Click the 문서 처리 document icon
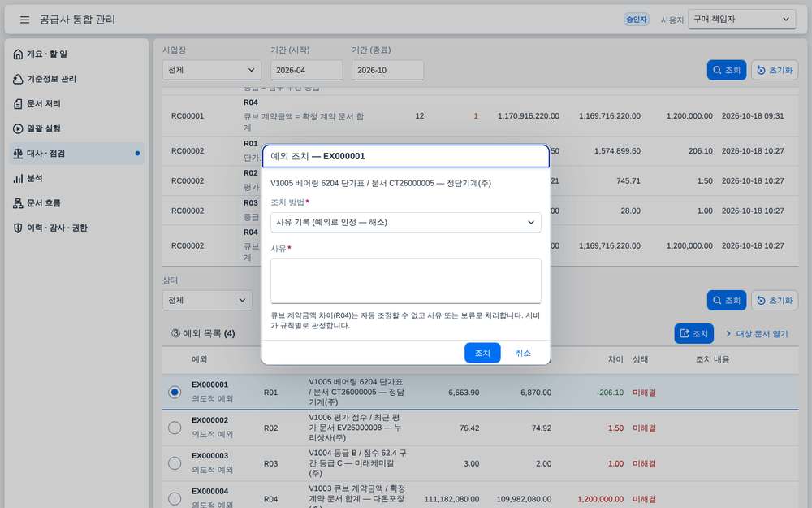 coord(18,104)
